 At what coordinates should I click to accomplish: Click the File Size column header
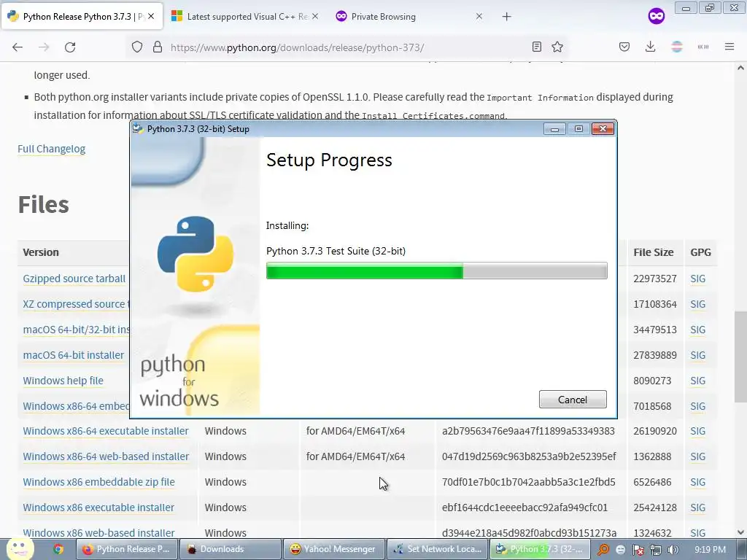pyautogui.click(x=653, y=252)
